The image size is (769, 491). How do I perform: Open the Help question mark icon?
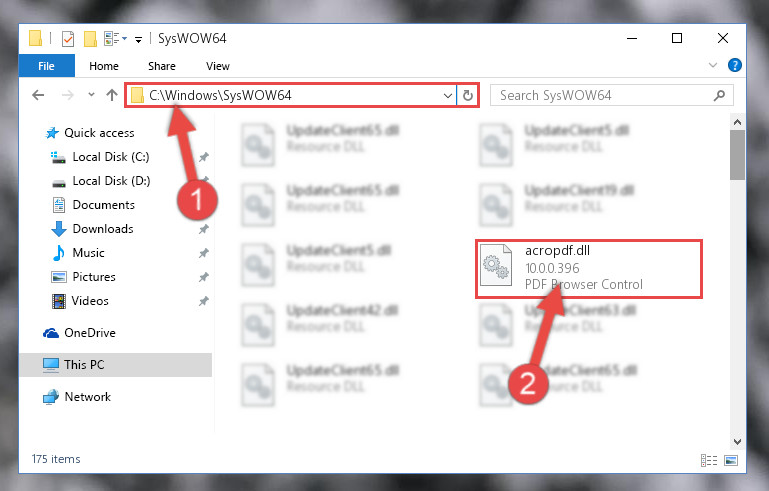coord(734,65)
